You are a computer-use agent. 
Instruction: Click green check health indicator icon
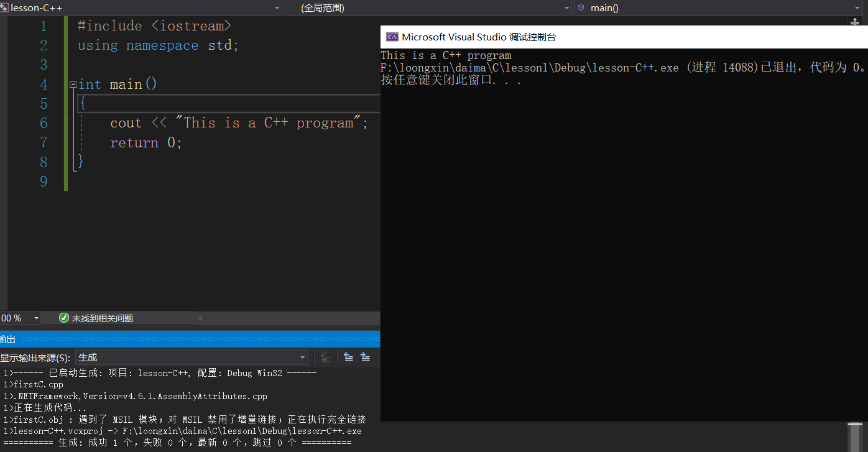coord(63,318)
